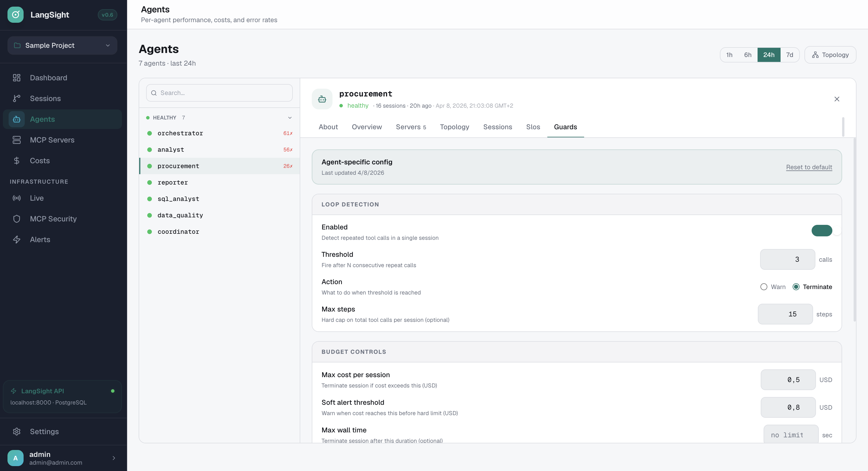Expand the admin account menu chevron

114,458
